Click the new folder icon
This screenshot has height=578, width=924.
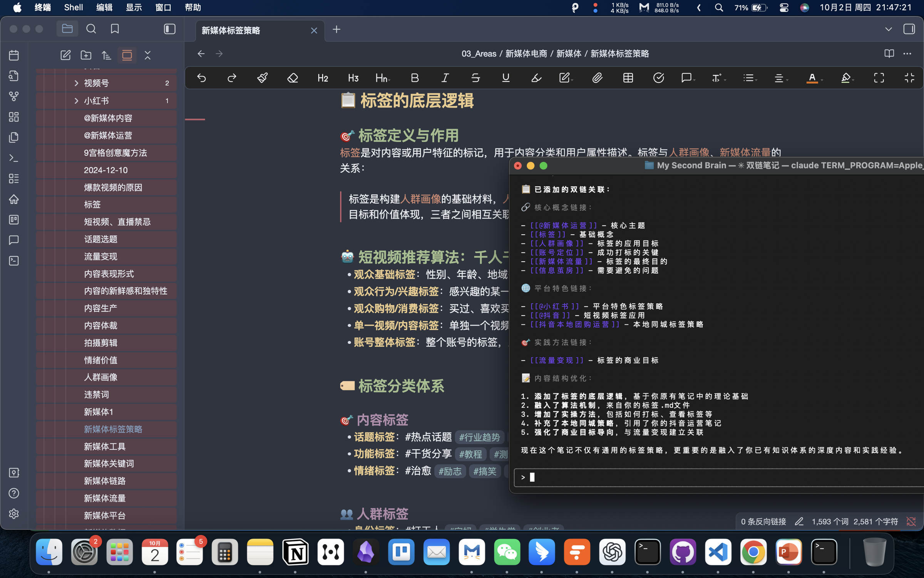[x=86, y=55]
